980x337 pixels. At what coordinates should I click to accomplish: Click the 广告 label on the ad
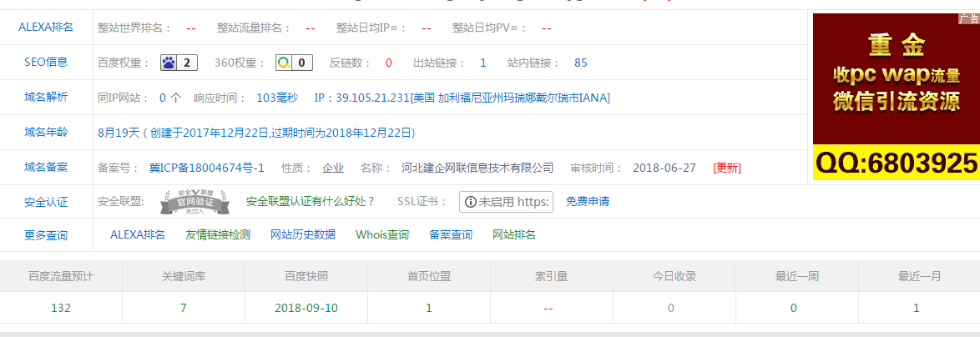pyautogui.click(x=969, y=18)
